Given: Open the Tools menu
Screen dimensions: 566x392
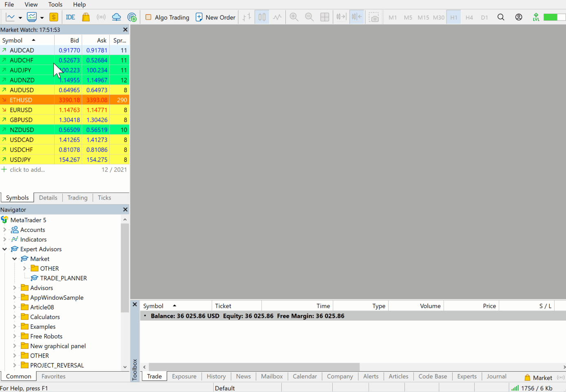Looking at the screenshot, I should click(55, 4).
